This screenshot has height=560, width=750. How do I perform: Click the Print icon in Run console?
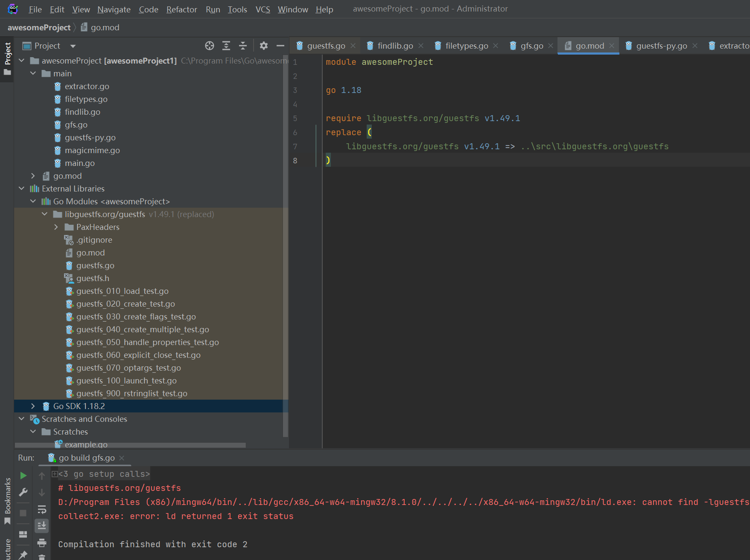pyautogui.click(x=42, y=543)
